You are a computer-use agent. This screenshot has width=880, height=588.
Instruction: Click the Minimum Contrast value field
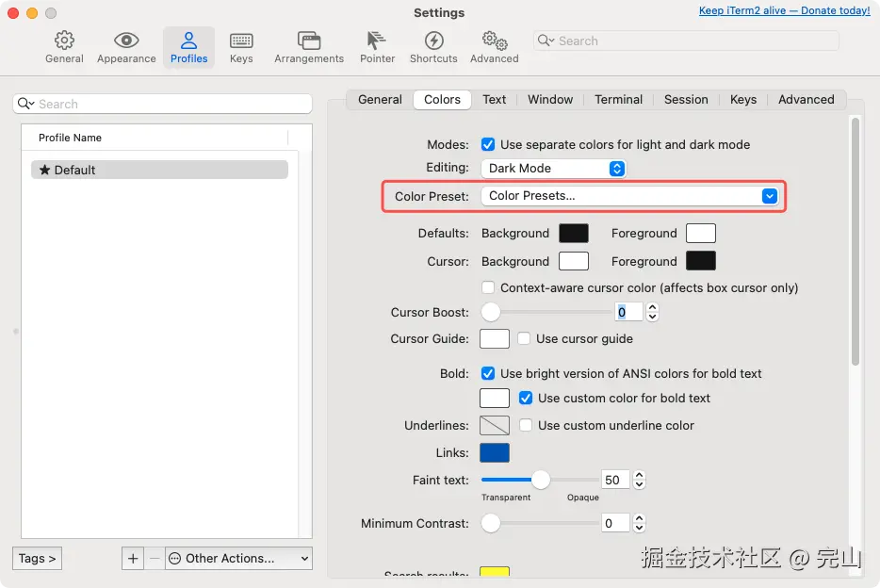[x=615, y=523]
